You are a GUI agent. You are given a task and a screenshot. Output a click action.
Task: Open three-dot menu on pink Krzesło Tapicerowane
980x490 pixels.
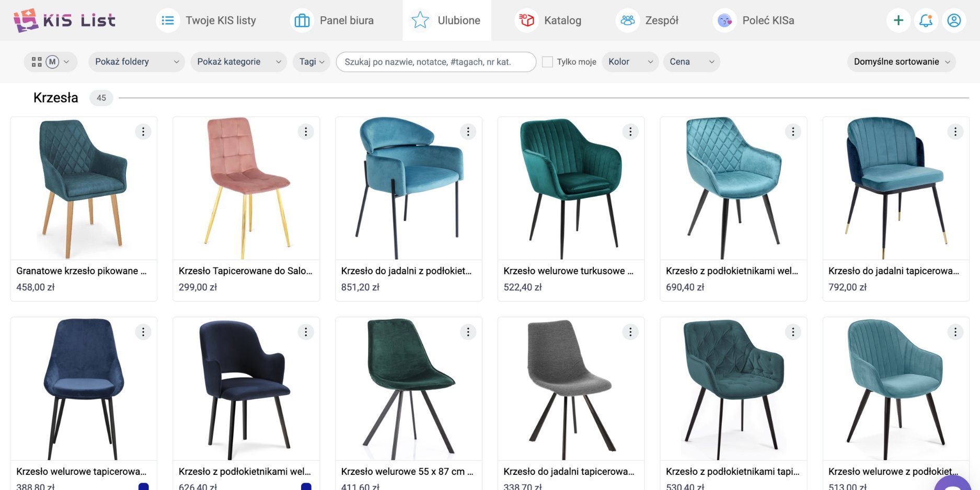pos(306,132)
